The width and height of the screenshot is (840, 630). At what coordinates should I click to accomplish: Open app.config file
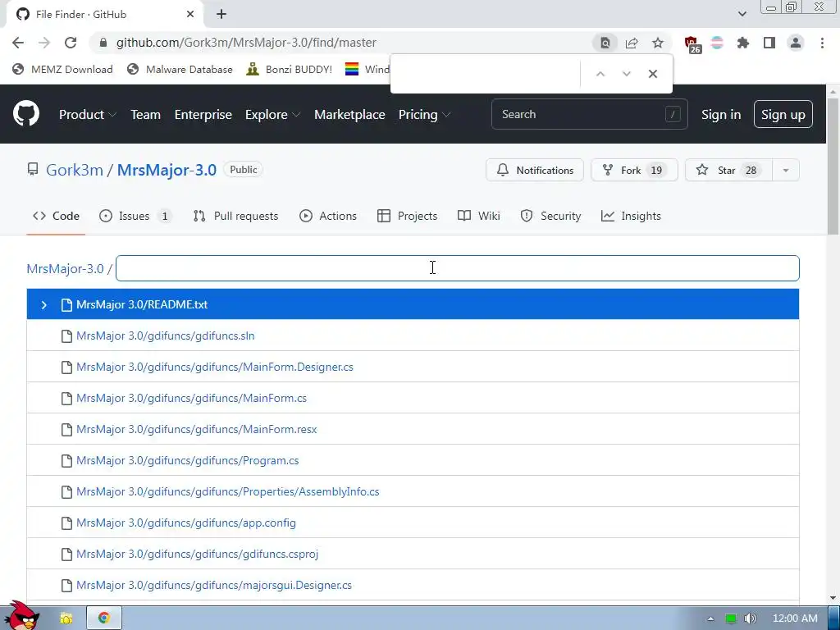[186, 523]
